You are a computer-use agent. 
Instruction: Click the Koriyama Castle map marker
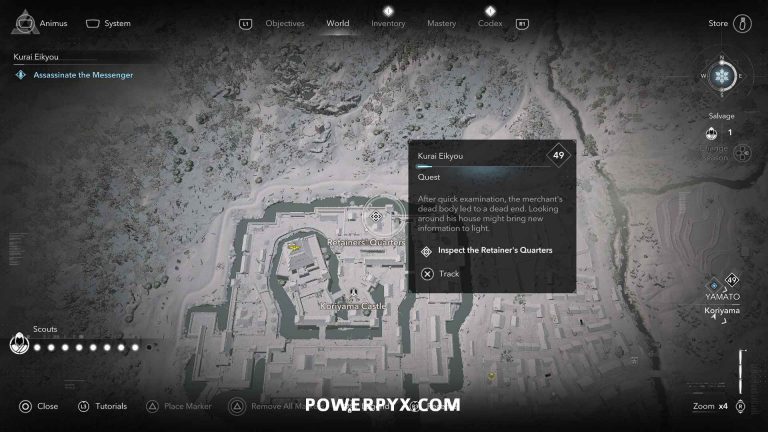(x=354, y=294)
